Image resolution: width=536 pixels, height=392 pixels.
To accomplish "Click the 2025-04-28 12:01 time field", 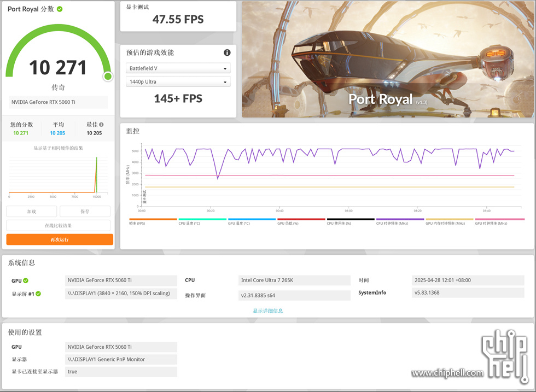I will tap(468, 280).
